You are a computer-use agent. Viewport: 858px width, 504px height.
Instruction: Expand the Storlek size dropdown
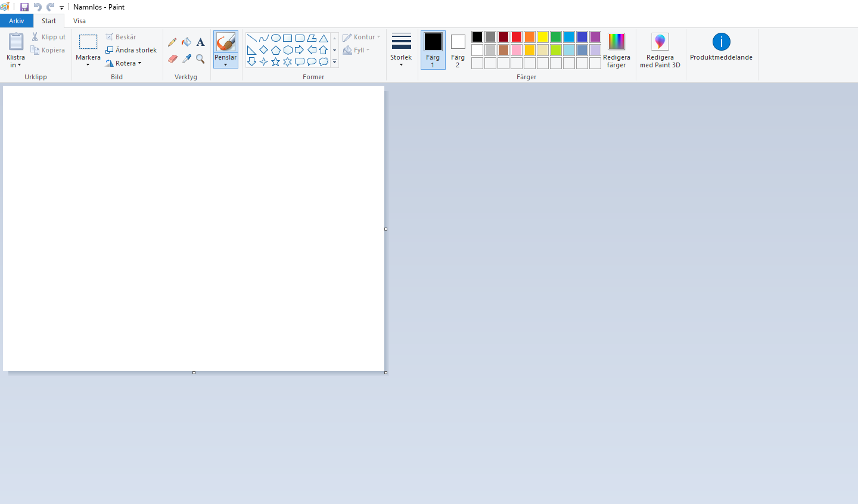[x=401, y=64]
